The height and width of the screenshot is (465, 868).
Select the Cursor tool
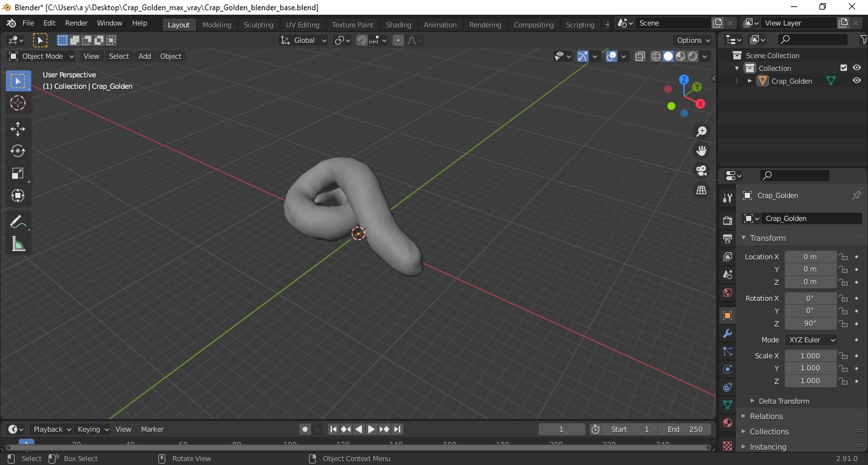coord(18,103)
